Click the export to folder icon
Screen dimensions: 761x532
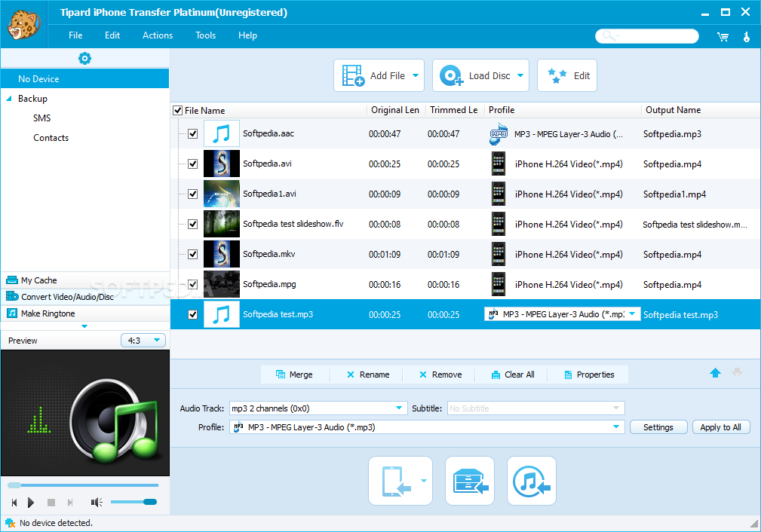[471, 481]
